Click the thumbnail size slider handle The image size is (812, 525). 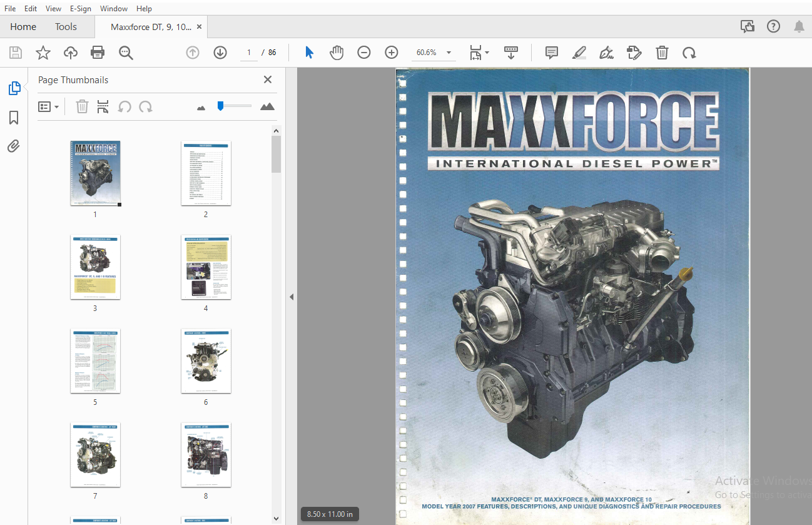(x=220, y=106)
